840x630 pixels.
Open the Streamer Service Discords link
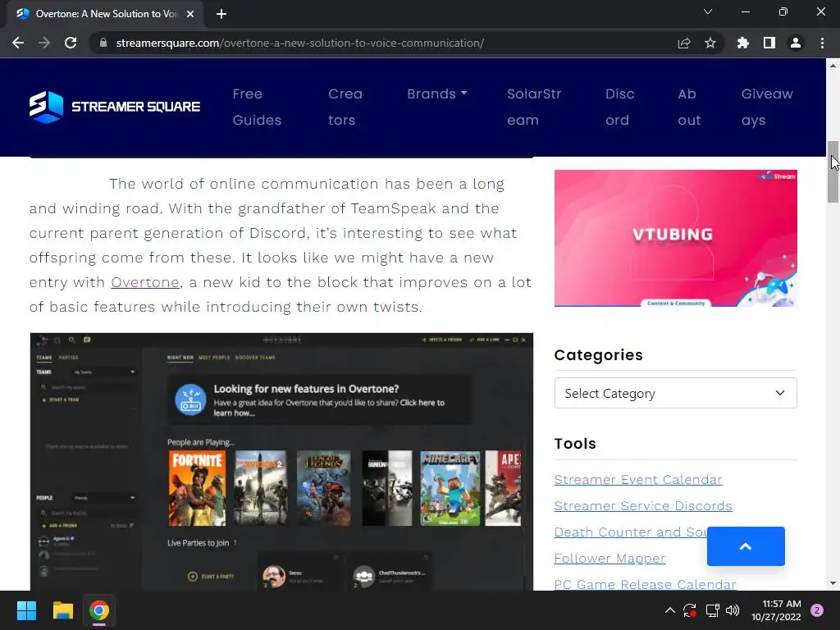point(643,505)
